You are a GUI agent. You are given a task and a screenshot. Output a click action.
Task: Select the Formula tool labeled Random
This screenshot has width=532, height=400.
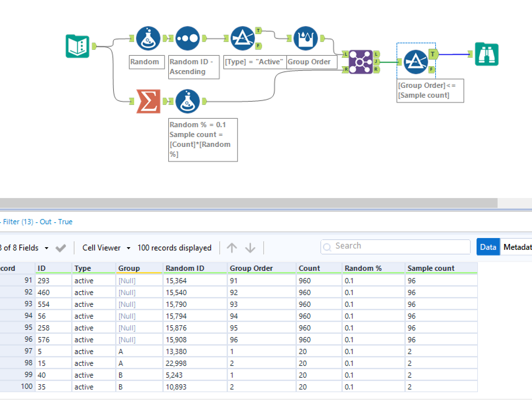148,38
